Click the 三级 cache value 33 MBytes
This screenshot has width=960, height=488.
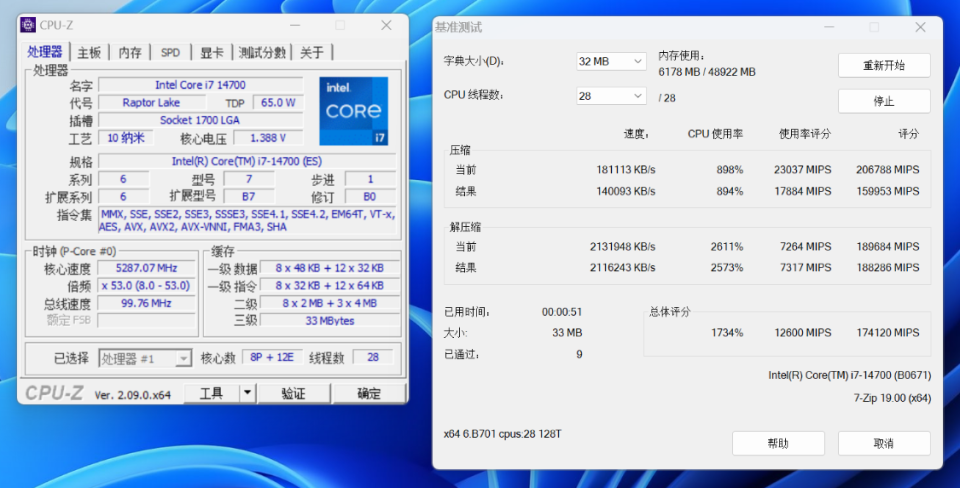329,320
